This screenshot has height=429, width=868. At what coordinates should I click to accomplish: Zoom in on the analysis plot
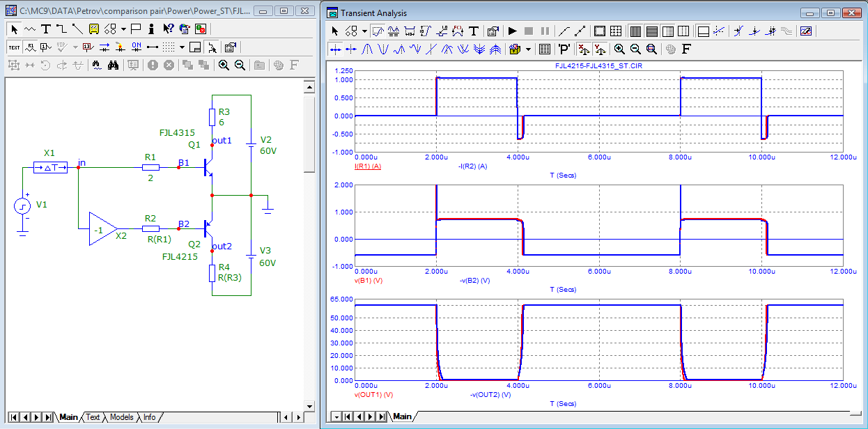tap(619, 49)
